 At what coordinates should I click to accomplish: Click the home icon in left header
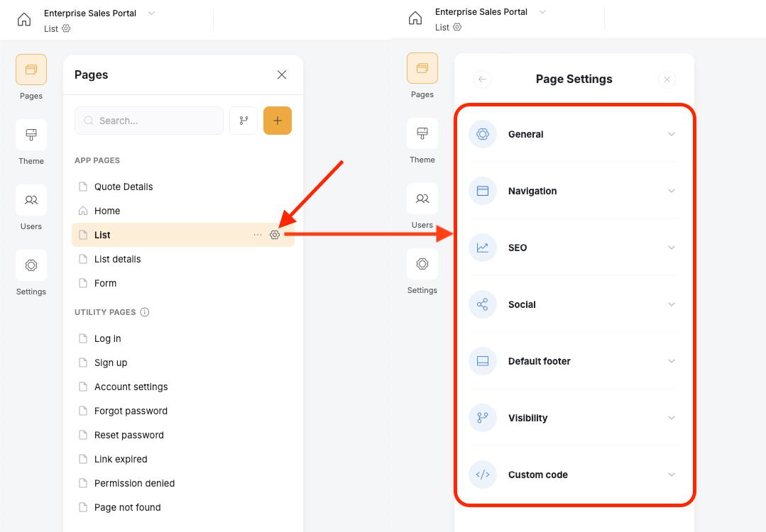(x=24, y=20)
